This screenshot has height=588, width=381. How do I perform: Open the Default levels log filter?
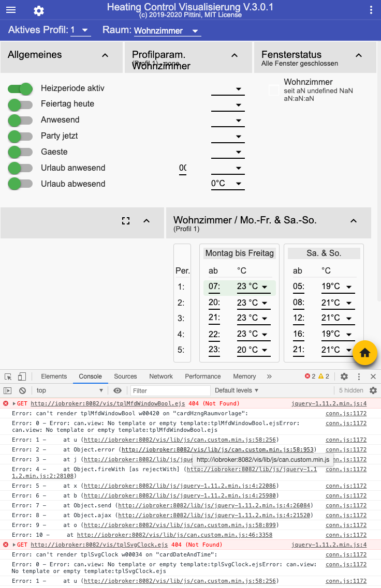237,390
